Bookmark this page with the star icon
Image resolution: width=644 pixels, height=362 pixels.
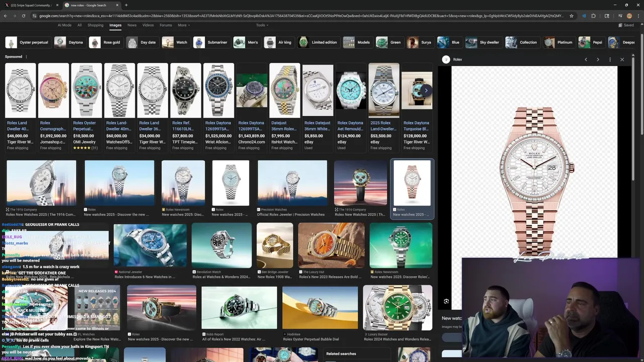point(572,16)
